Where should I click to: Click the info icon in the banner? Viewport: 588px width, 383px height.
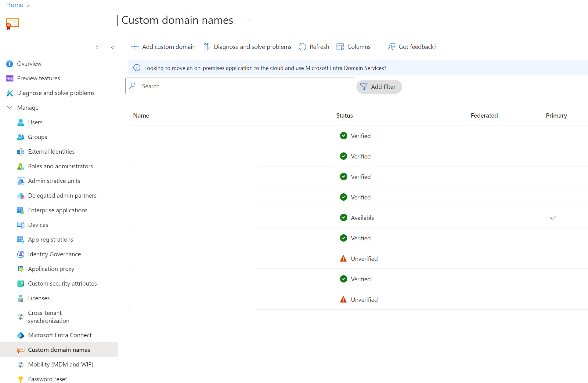pos(137,68)
